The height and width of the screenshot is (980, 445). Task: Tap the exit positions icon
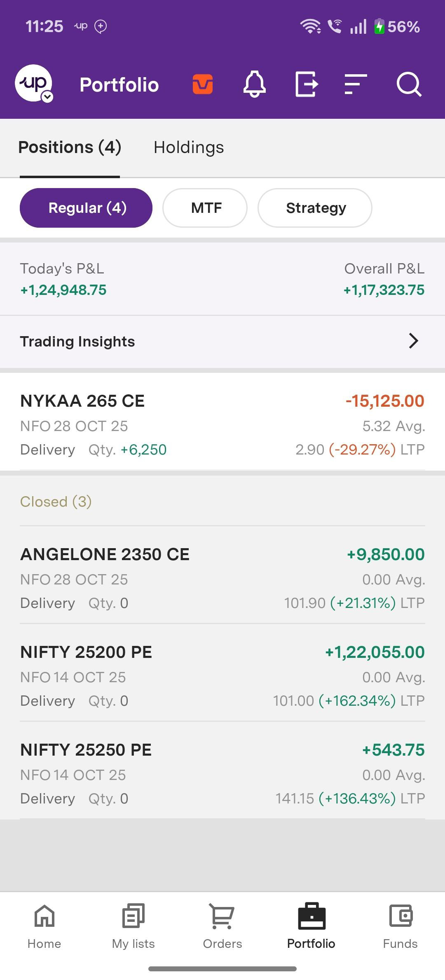(307, 84)
